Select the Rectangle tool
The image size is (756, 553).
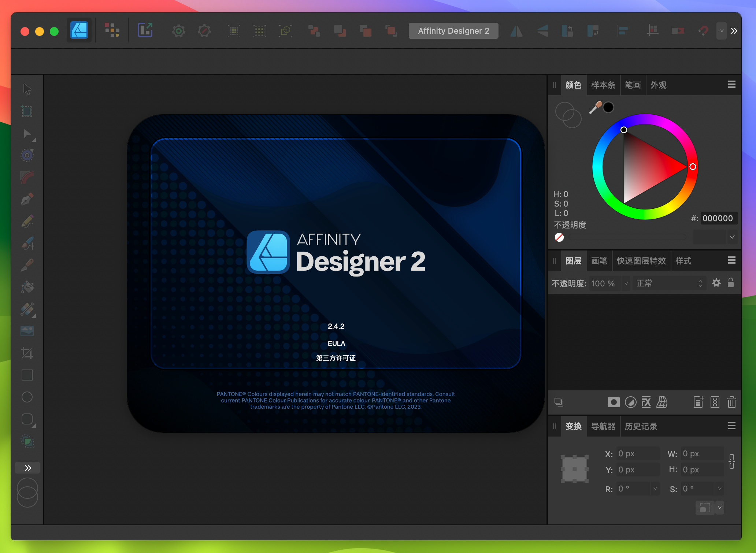pos(27,375)
